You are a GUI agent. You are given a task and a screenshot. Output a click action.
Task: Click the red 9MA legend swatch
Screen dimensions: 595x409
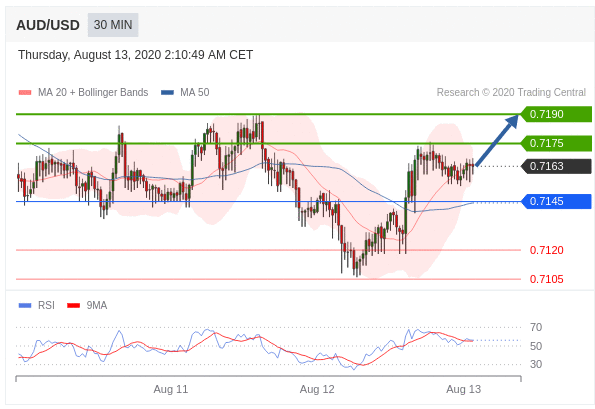point(73,305)
